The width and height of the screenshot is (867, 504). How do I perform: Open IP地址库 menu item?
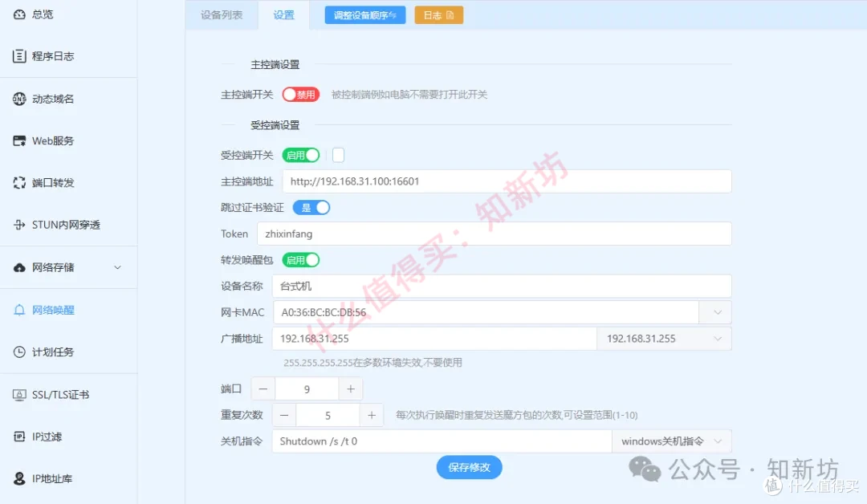(x=52, y=478)
